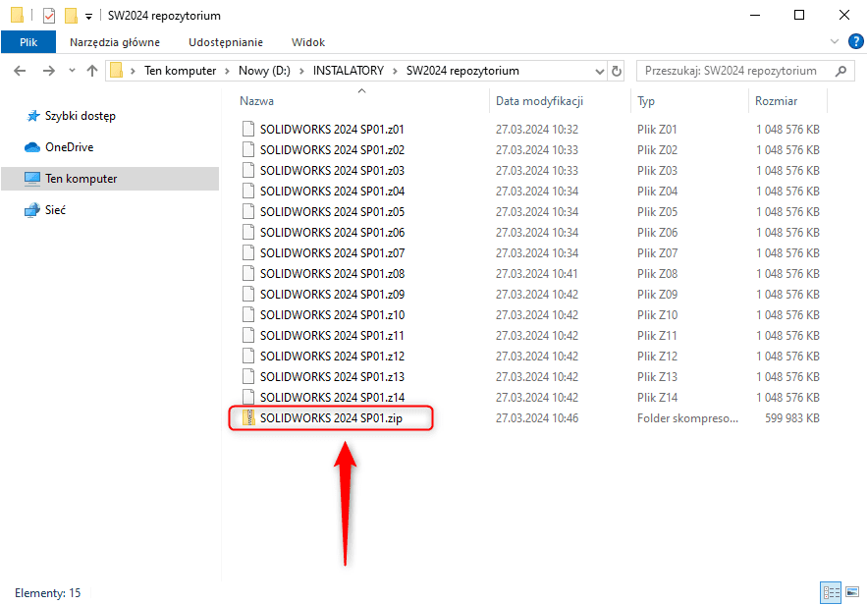Click the Ten komputer breadcrumb
The width and height of the screenshot is (868, 605).
(180, 71)
